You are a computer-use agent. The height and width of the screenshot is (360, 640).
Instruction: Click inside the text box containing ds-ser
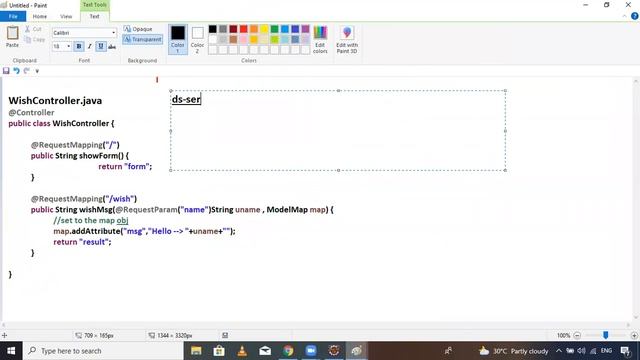[338, 131]
